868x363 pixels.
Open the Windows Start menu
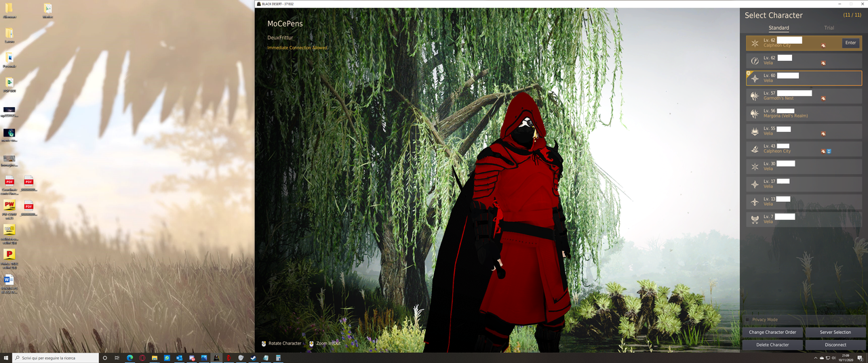click(6, 358)
